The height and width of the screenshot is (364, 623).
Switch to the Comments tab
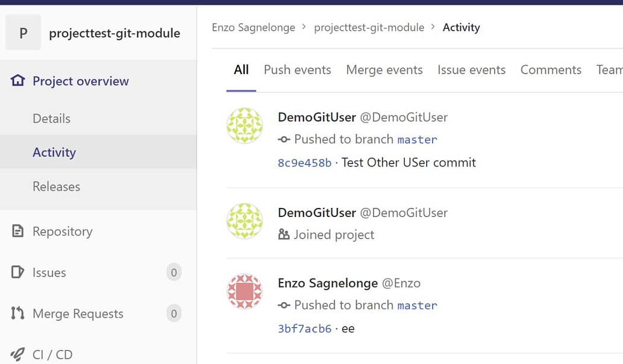point(550,70)
